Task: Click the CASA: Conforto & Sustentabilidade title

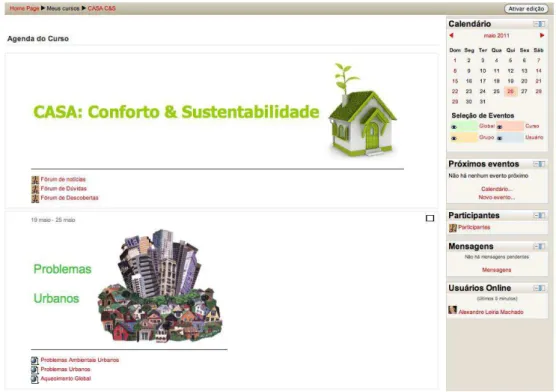Action: pyautogui.click(x=176, y=112)
